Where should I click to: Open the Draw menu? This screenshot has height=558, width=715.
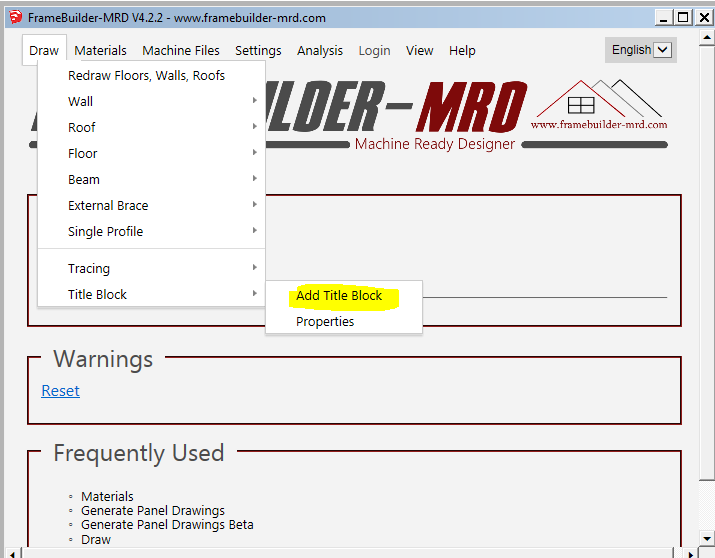tap(44, 50)
